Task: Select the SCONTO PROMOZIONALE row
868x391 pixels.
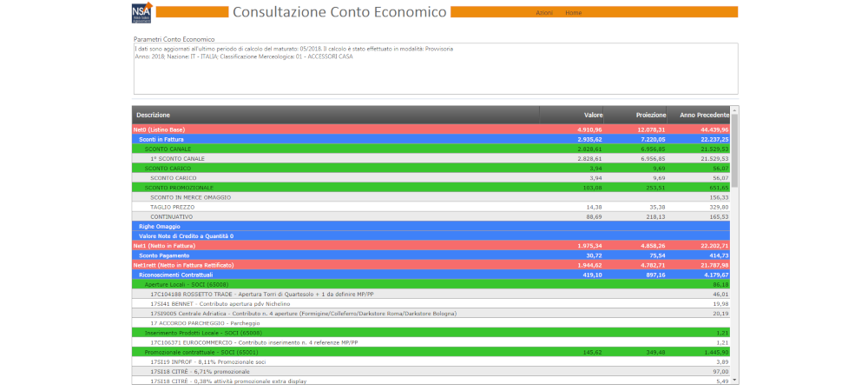Action: tap(431, 188)
